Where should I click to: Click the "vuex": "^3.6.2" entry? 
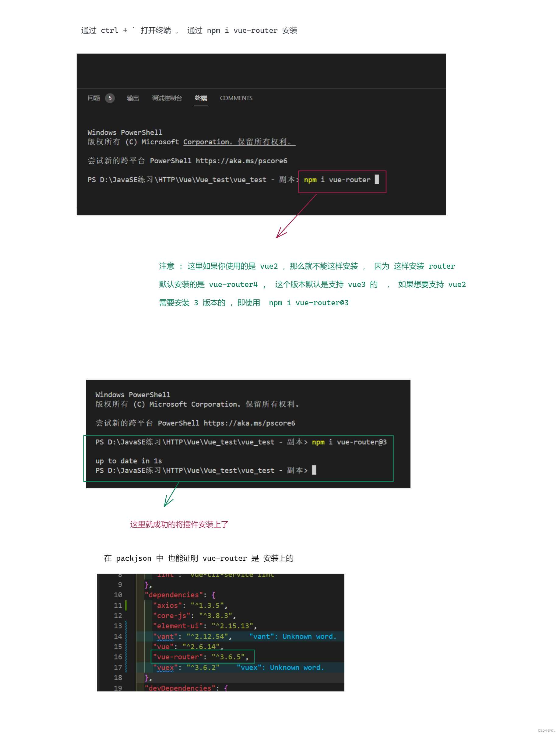[x=186, y=667]
